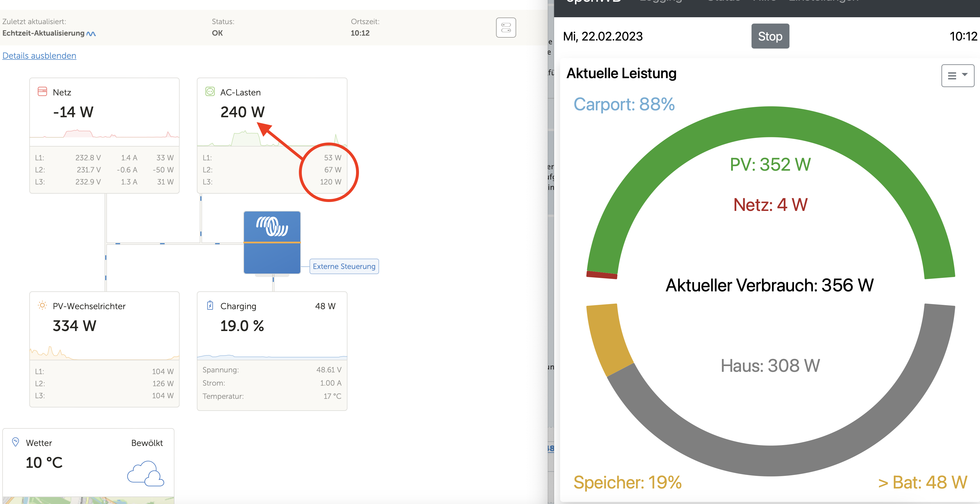980x504 pixels.
Task: Click the Carport: 88% label
Action: click(x=624, y=104)
